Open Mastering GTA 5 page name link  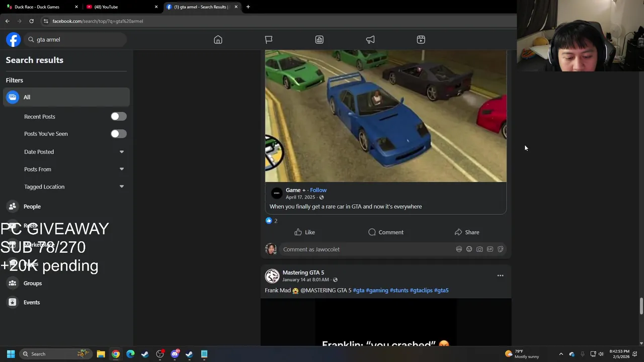point(303,273)
